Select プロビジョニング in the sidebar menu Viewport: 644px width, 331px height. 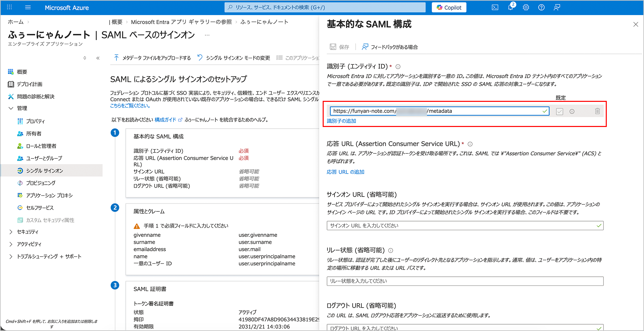click(41, 183)
